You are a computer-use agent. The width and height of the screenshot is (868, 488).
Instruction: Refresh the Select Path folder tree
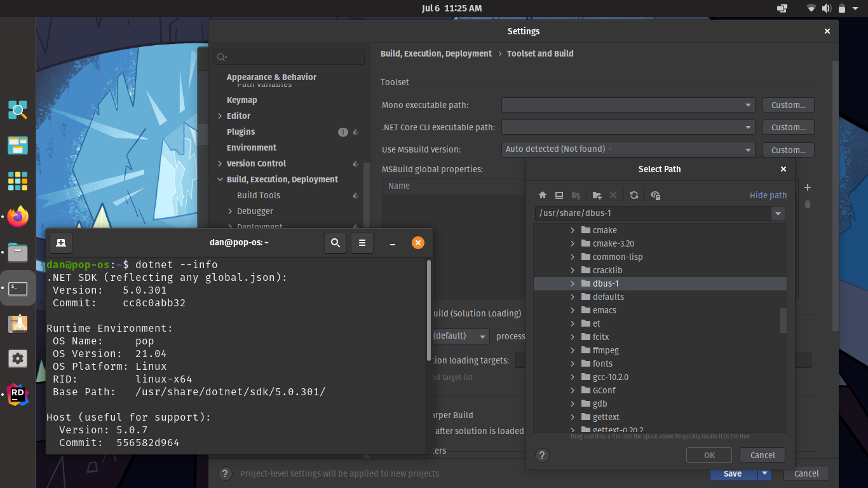(634, 195)
